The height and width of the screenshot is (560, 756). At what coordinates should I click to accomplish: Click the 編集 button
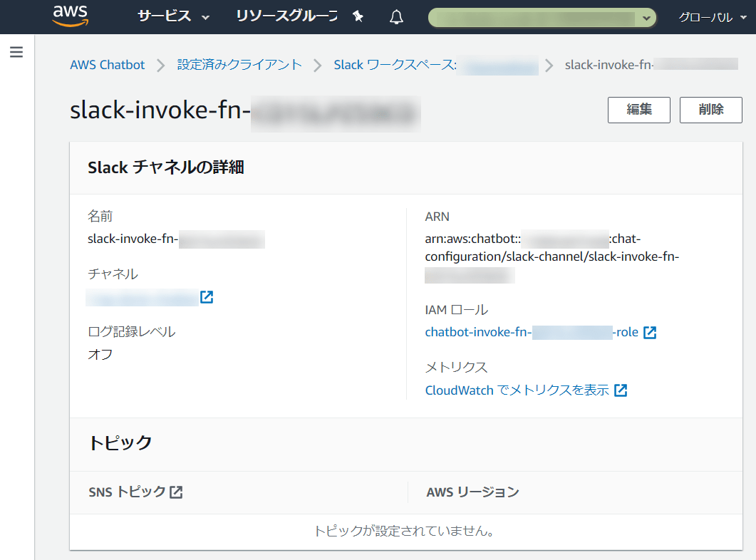(639, 110)
